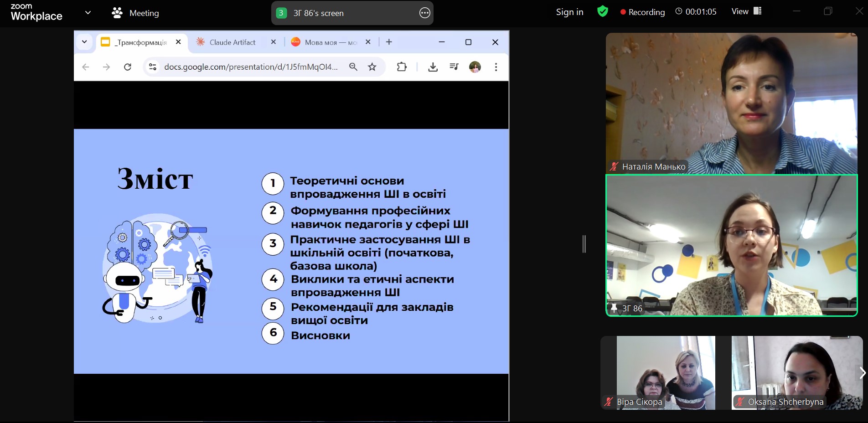
Task: Click the Зміст slide title
Action: [155, 178]
